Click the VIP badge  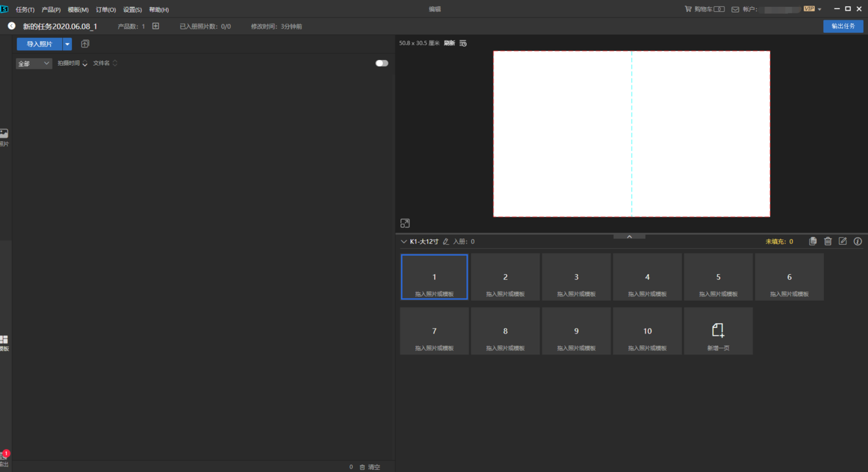pos(809,9)
